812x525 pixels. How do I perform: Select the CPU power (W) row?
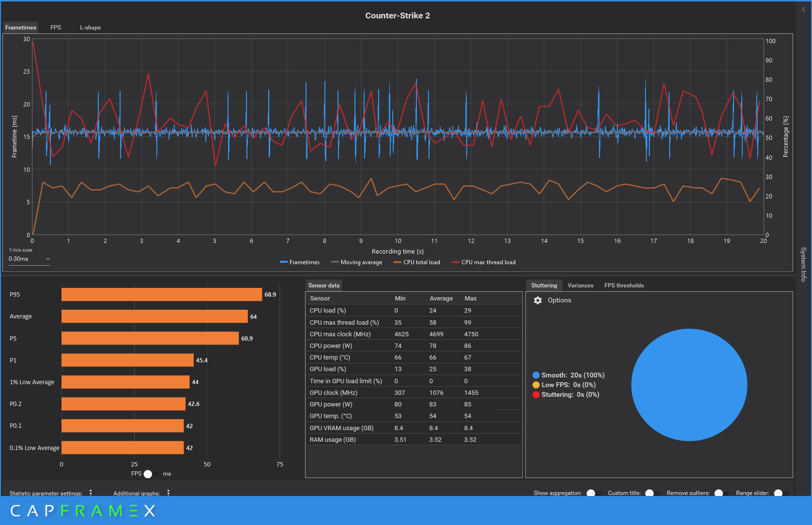pos(414,345)
